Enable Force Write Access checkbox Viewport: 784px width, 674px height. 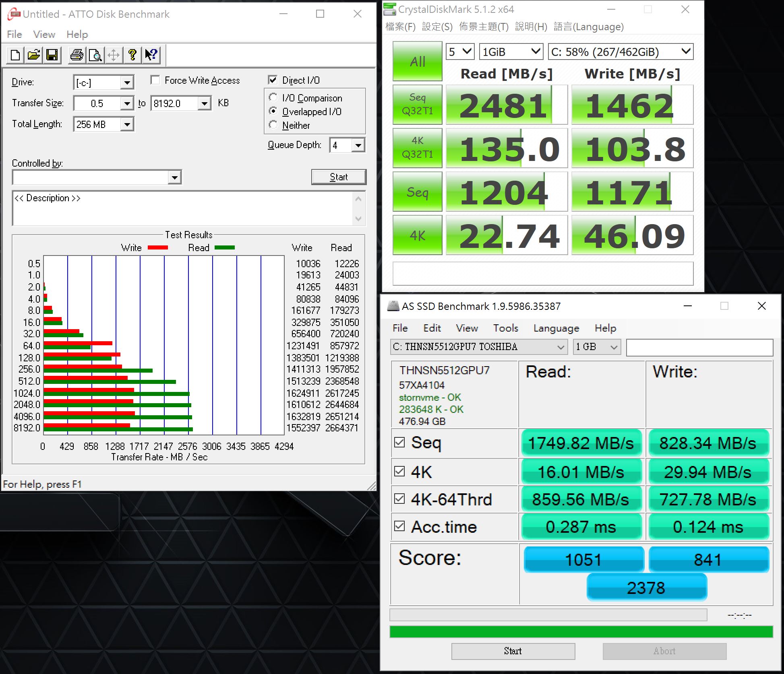coord(155,80)
